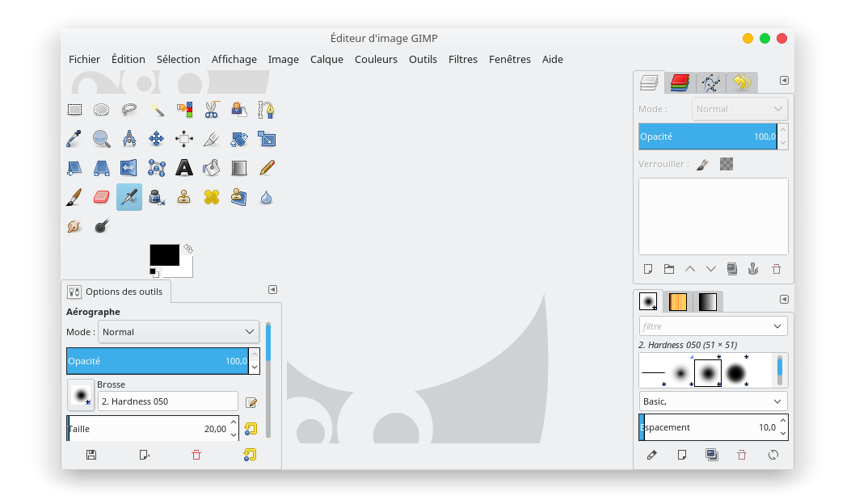Toggle lock pixels paintbrush icon

tap(702, 164)
